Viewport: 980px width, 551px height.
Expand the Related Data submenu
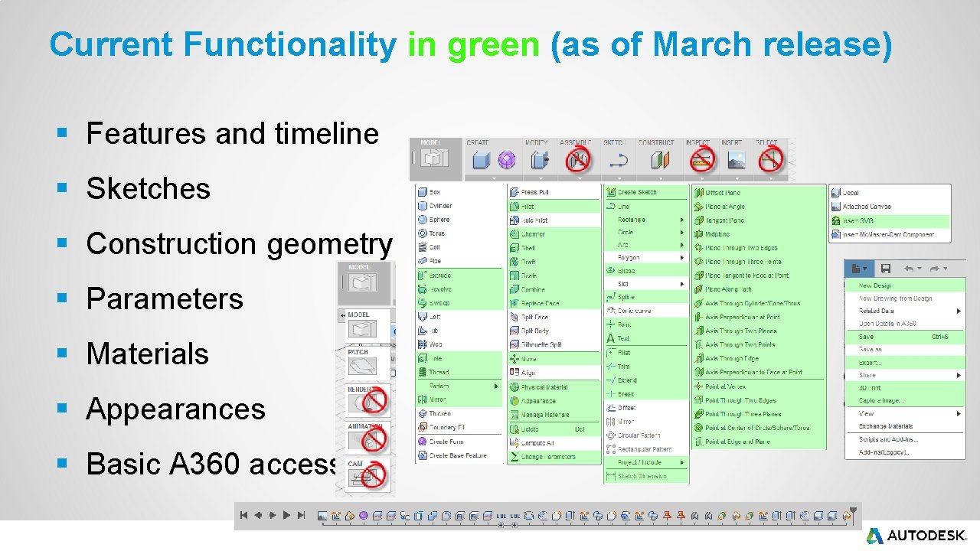(959, 311)
